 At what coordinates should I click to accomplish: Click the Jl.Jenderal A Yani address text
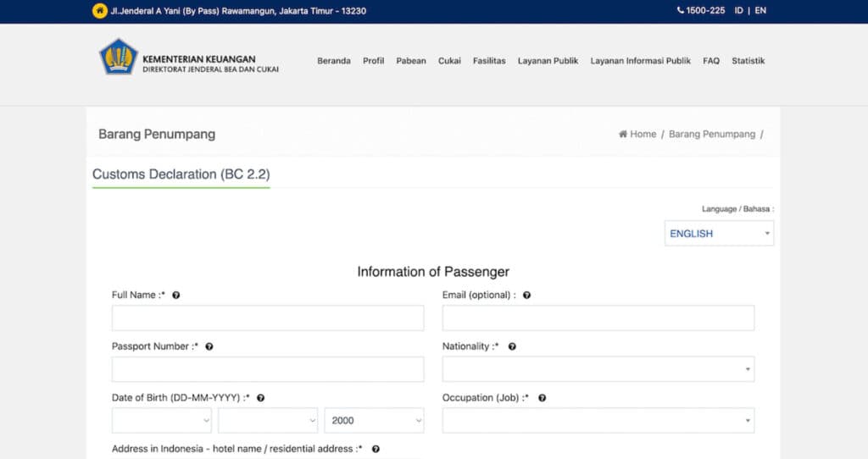pos(238,10)
